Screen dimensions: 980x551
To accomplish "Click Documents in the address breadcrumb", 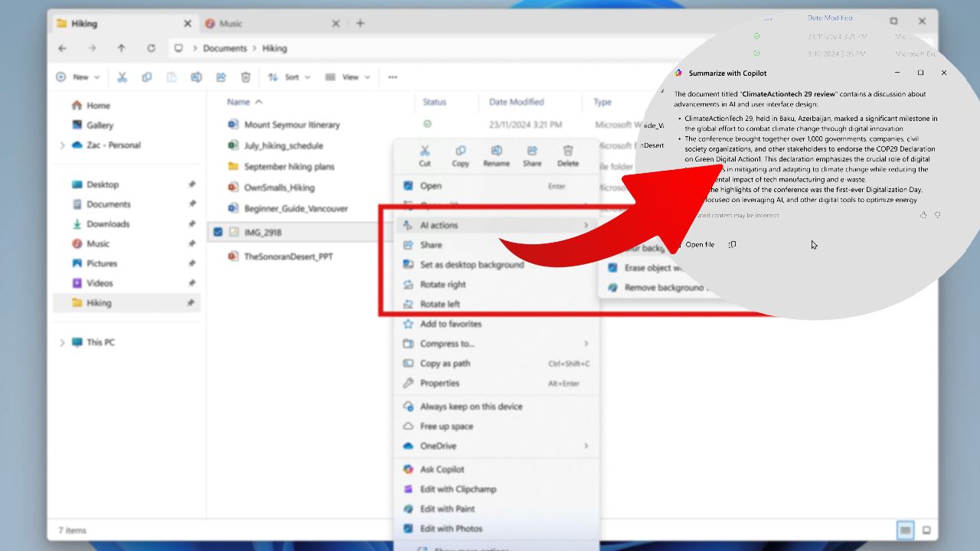I will 225,48.
